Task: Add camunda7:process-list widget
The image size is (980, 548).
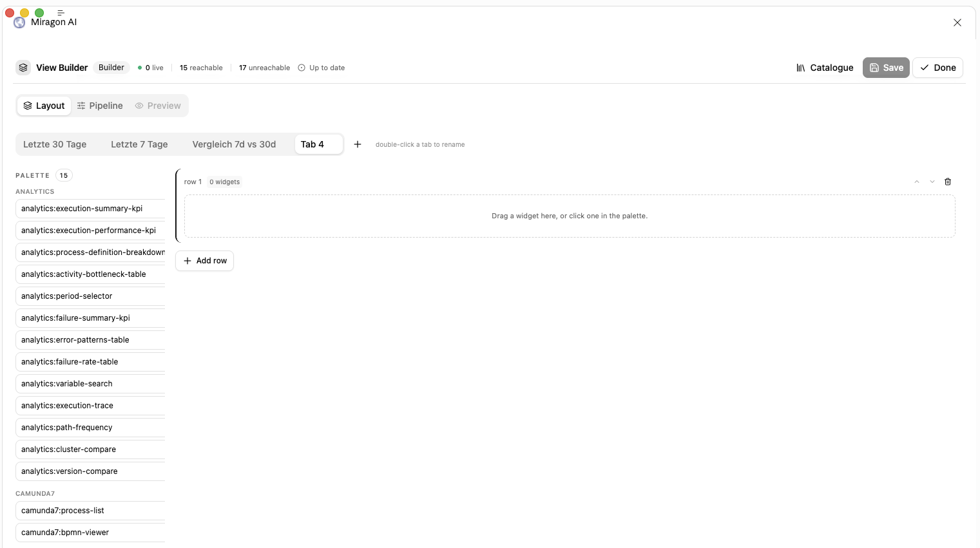Action: click(90, 511)
